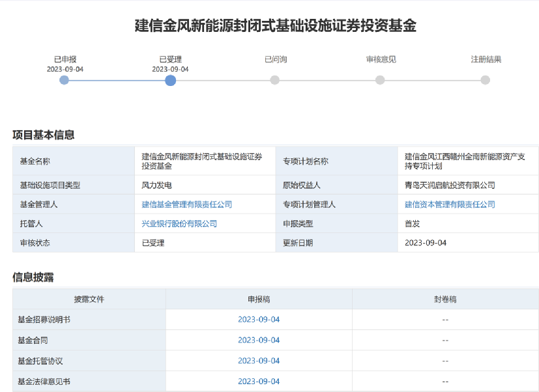Viewport: 539px width, 392px height.
Task: Click the 已受理 progress step dot
Action: 171,80
